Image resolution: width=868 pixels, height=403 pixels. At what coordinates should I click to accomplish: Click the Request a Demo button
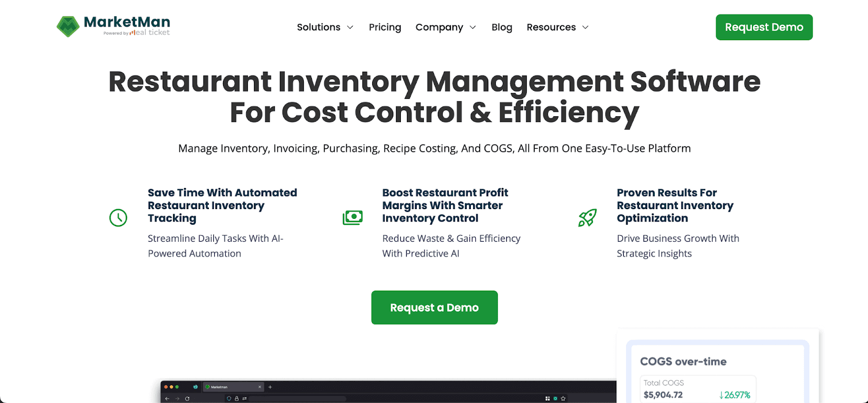435,307
